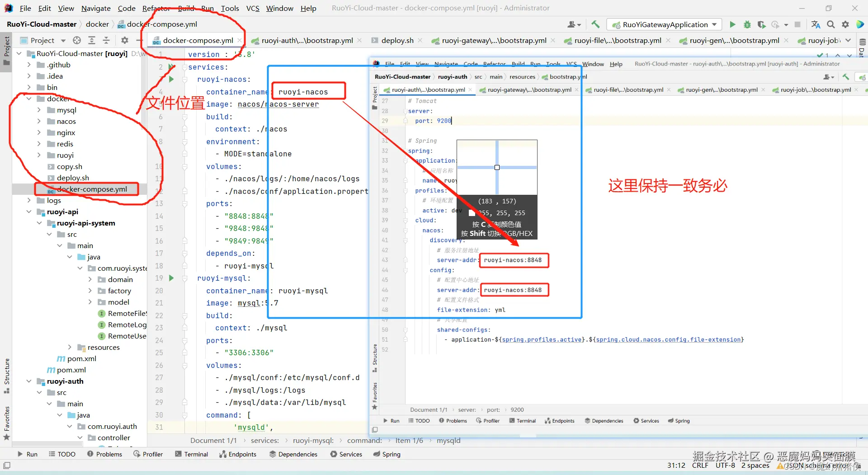Image resolution: width=868 pixels, height=475 pixels.
Task: Click gutter run icon beside services line
Action: tap(171, 67)
